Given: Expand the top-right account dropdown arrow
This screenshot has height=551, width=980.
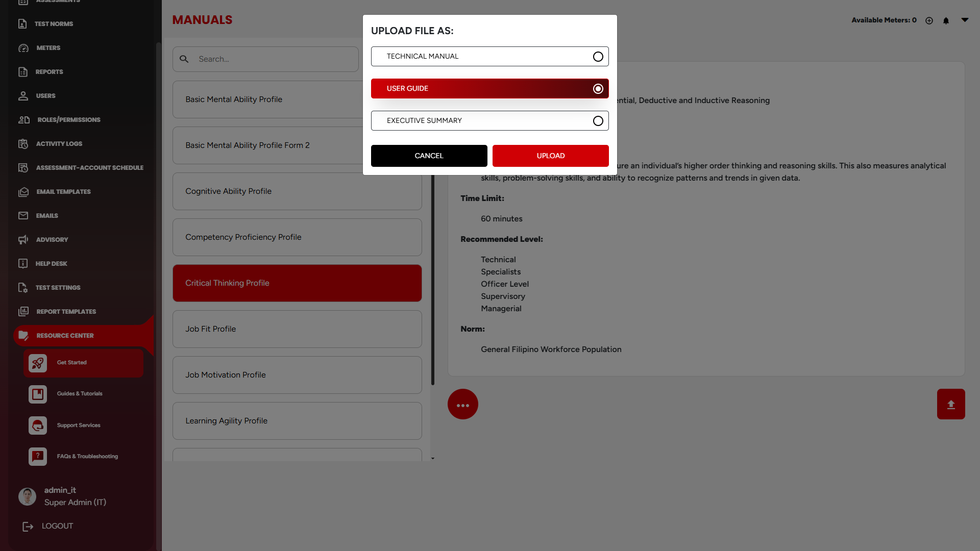Looking at the screenshot, I should (x=965, y=20).
